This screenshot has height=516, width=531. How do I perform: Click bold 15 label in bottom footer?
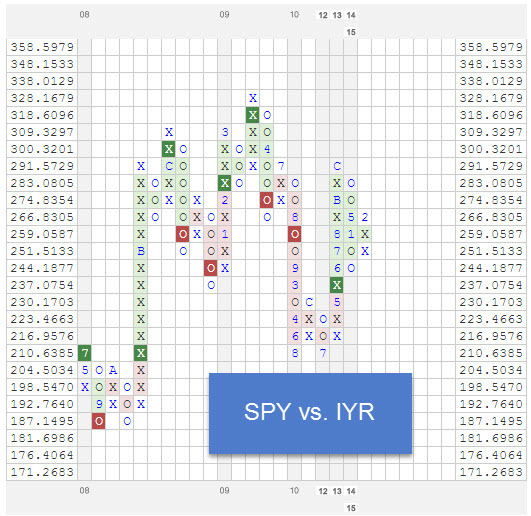(x=351, y=508)
